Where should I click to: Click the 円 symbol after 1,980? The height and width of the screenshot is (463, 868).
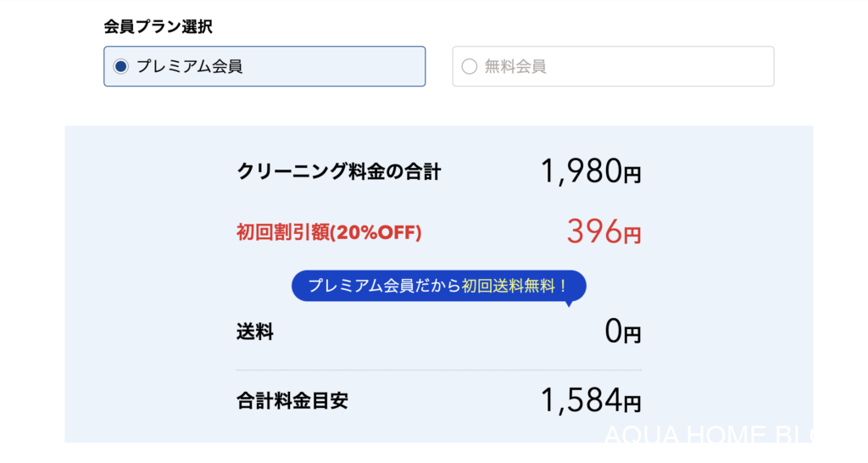point(632,176)
